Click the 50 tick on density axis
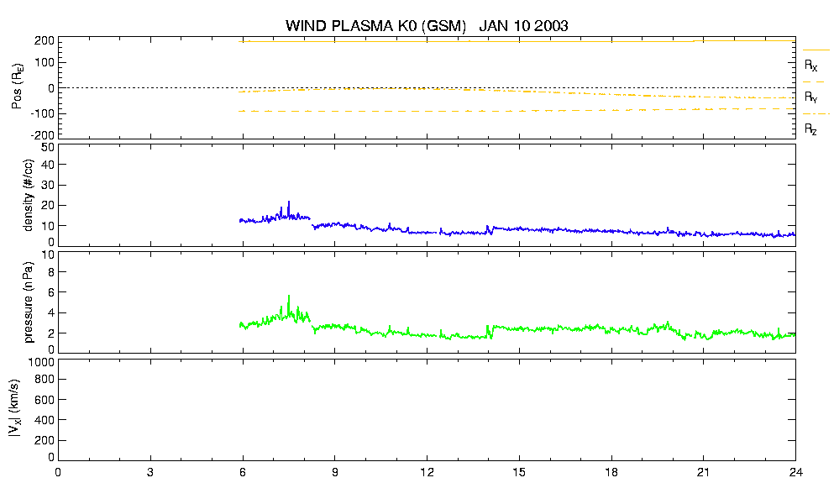The width and height of the screenshot is (834, 504). (x=48, y=147)
